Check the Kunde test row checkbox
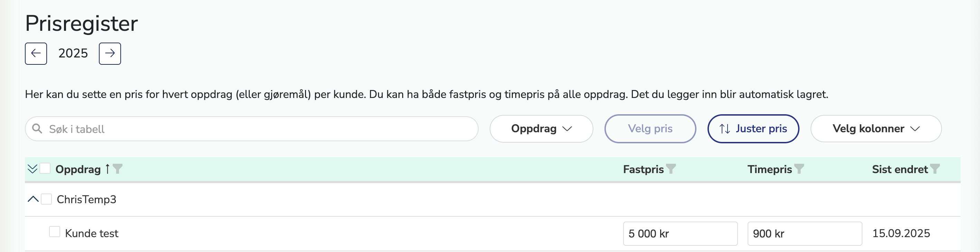Image resolution: width=980 pixels, height=252 pixels. [54, 232]
